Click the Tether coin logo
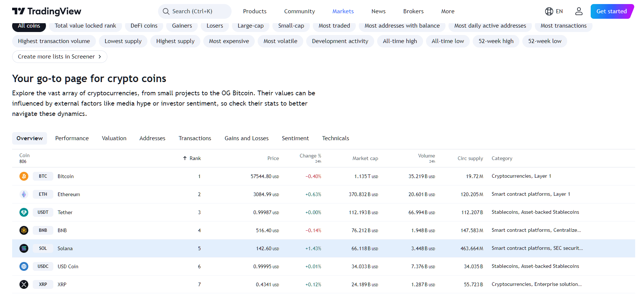 click(24, 212)
